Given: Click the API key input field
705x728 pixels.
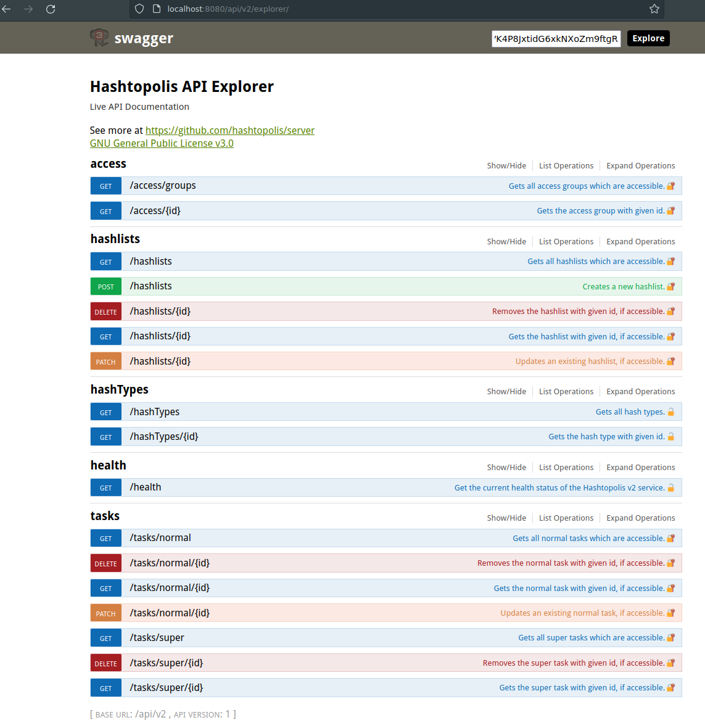Looking at the screenshot, I should (556, 38).
